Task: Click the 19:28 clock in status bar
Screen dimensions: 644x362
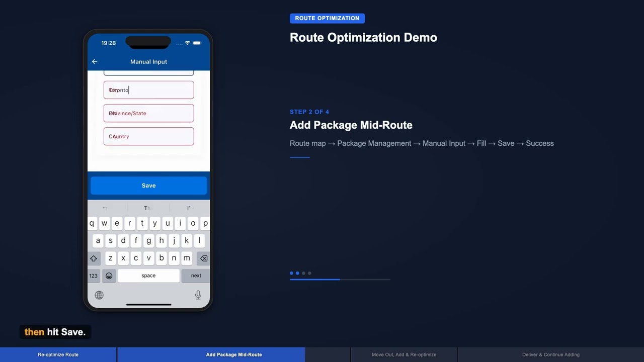Action: pos(108,43)
